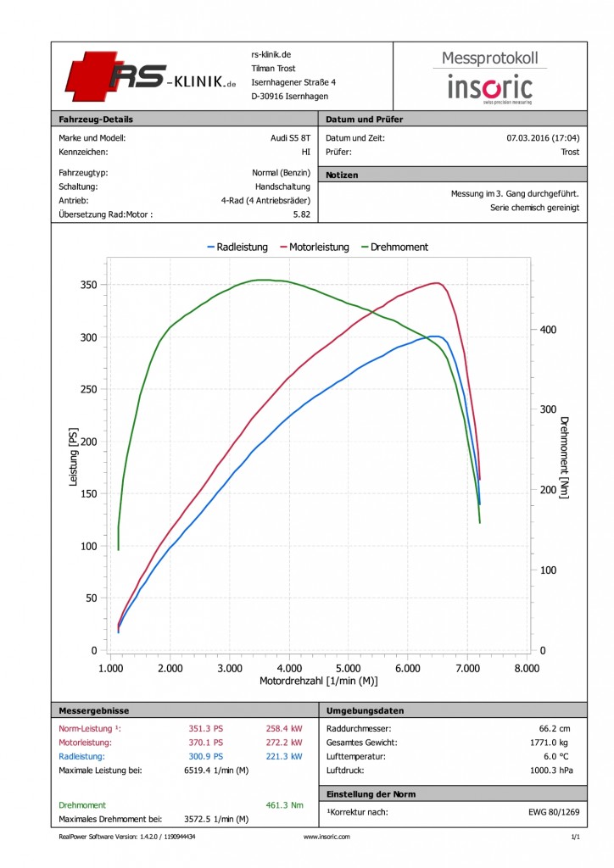Select the Motorleistung legend entry
This screenshot has width=614, height=868.
315,248
